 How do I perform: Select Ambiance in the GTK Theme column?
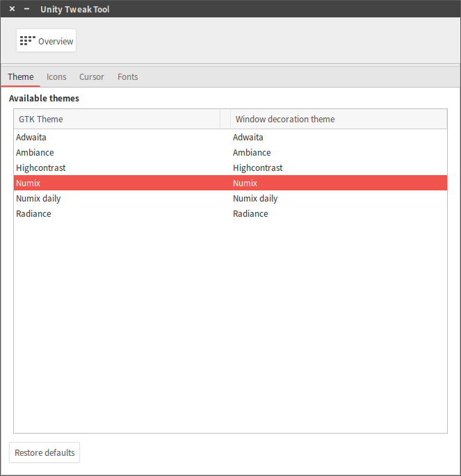[35, 152]
